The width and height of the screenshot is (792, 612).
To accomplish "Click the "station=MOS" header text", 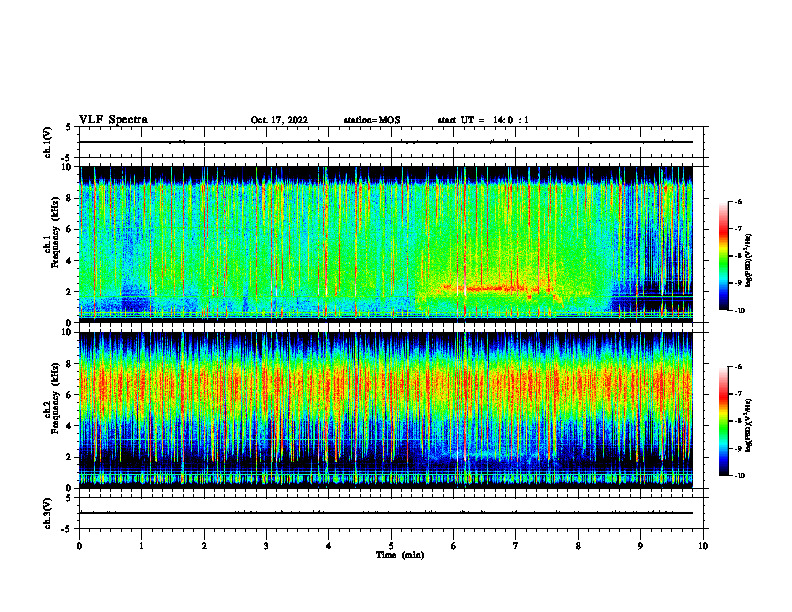I will pos(372,120).
